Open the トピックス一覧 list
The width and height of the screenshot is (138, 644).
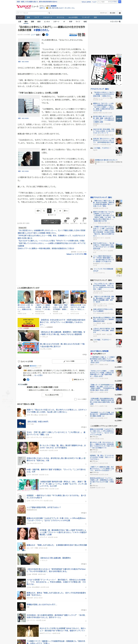(x=115, y=21)
